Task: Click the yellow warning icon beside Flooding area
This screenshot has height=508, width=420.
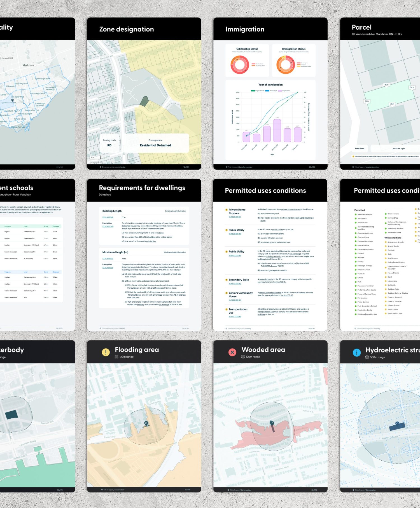Action: [106, 352]
